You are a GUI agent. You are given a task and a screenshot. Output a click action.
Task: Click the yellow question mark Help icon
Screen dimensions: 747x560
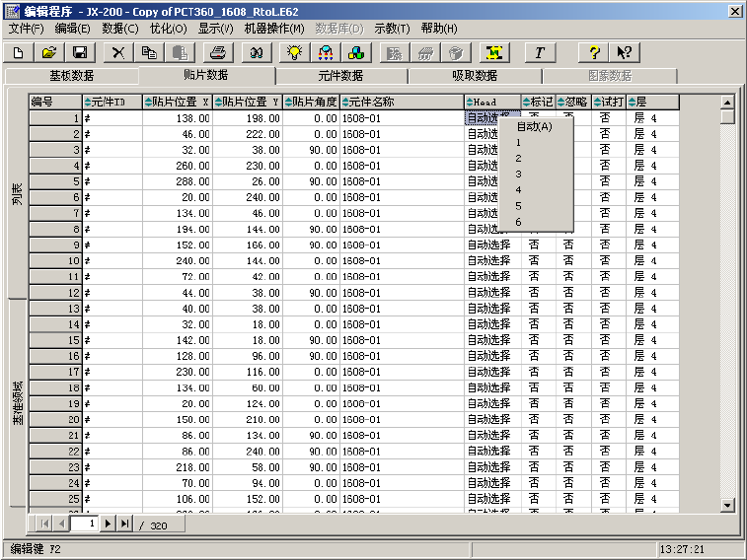click(594, 52)
